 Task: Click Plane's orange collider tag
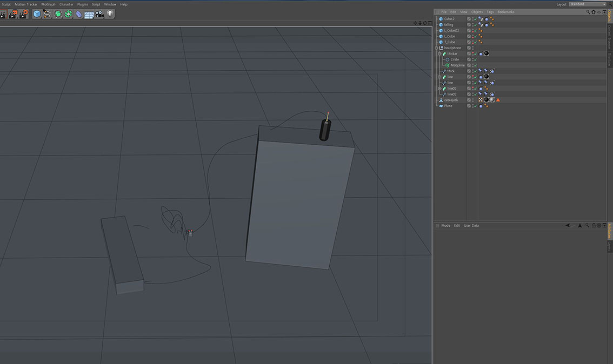pyautogui.click(x=486, y=106)
